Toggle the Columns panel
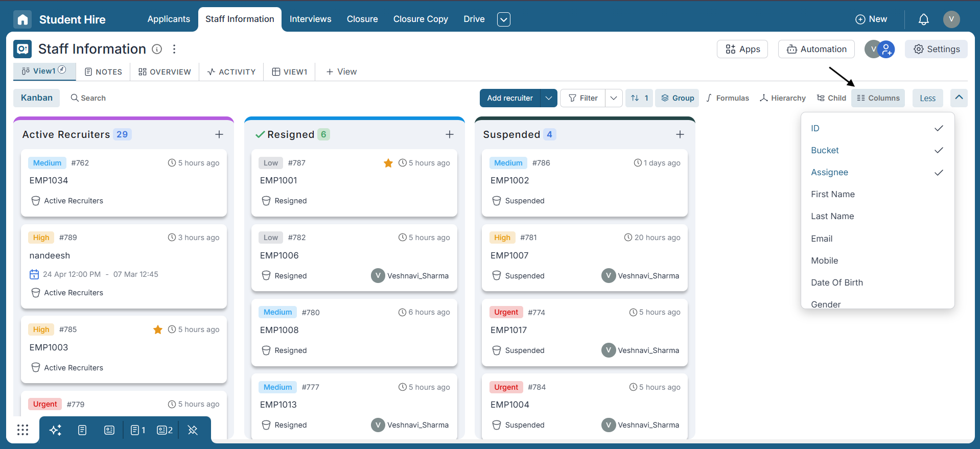 [x=878, y=98]
